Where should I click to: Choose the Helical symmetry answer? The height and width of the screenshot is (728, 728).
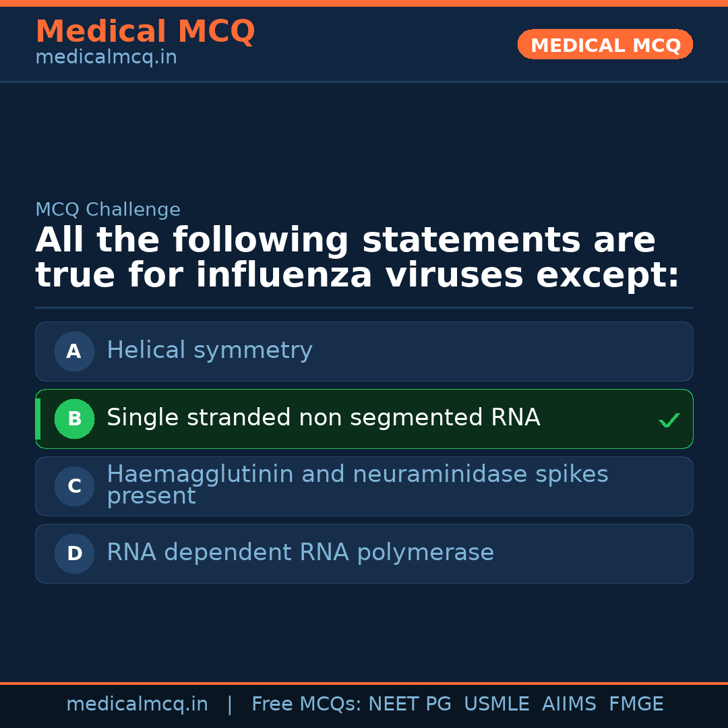210,351
